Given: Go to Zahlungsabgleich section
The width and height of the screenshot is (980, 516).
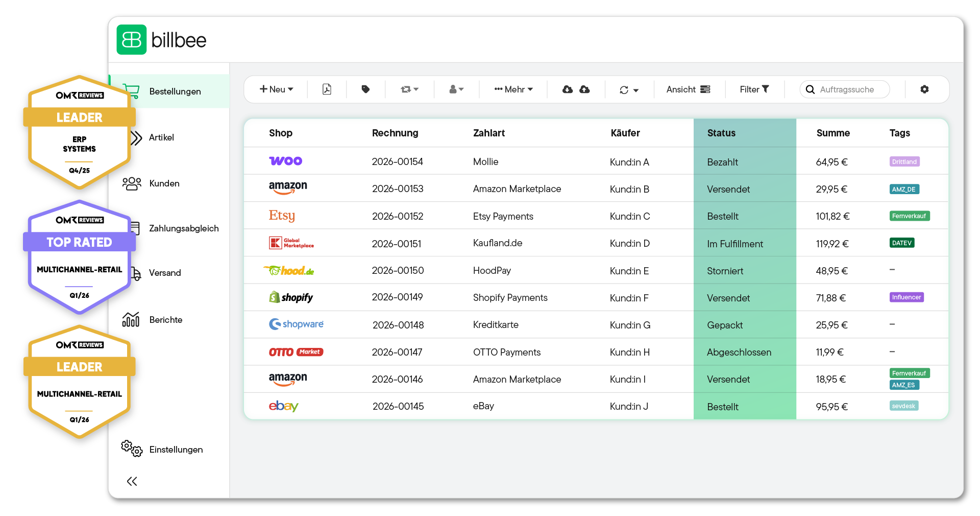Looking at the screenshot, I should (x=184, y=228).
